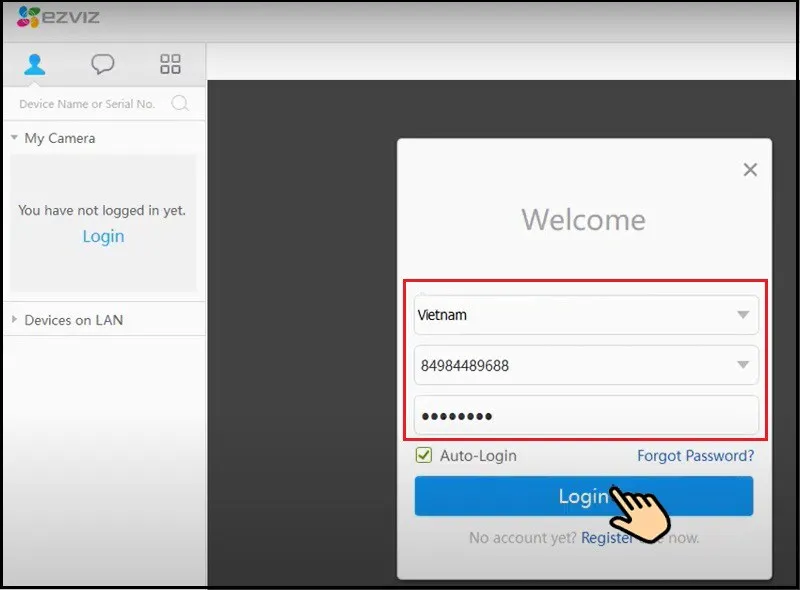Open the messages panel via speech bubble icon
The height and width of the screenshot is (590, 800).
(103, 64)
